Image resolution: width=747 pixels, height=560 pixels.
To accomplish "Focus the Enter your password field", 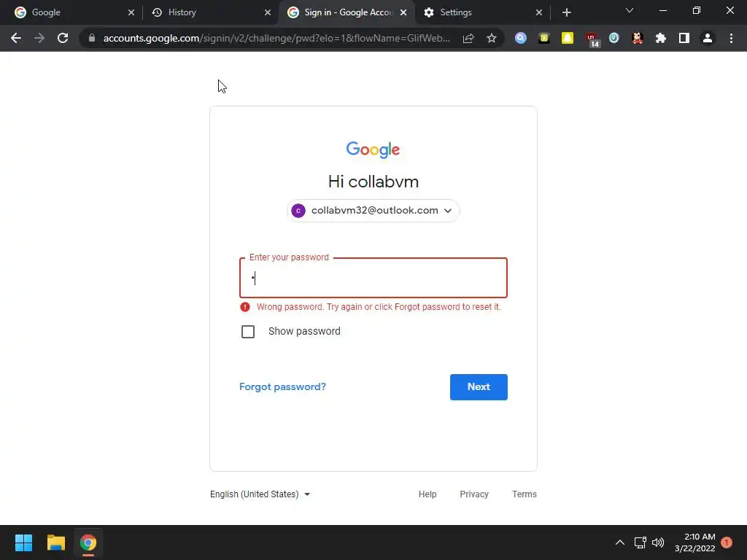I will coord(373,278).
